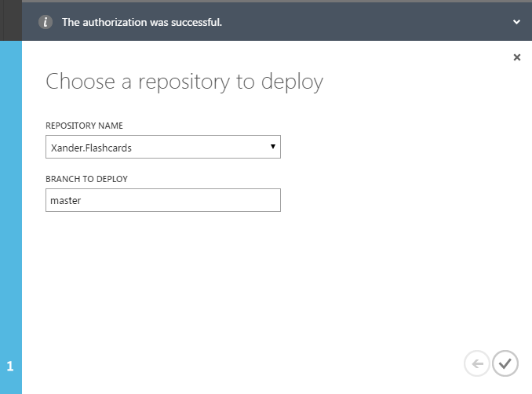Click the info icon in notification bar

coord(46,22)
